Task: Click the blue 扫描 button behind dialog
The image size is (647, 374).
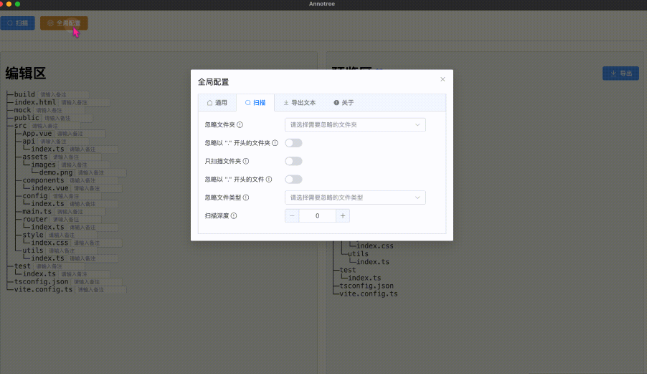Action: 18,23
